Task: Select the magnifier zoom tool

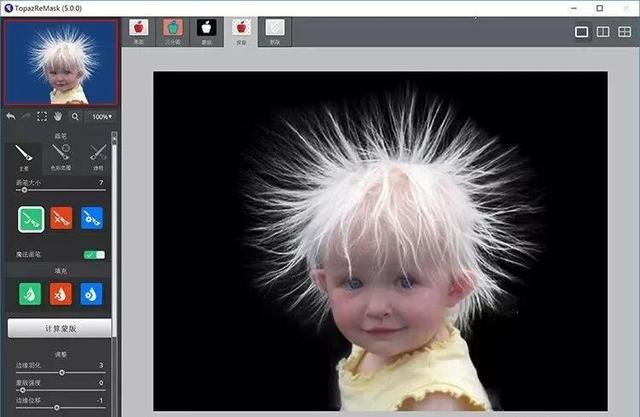Action: click(75, 116)
